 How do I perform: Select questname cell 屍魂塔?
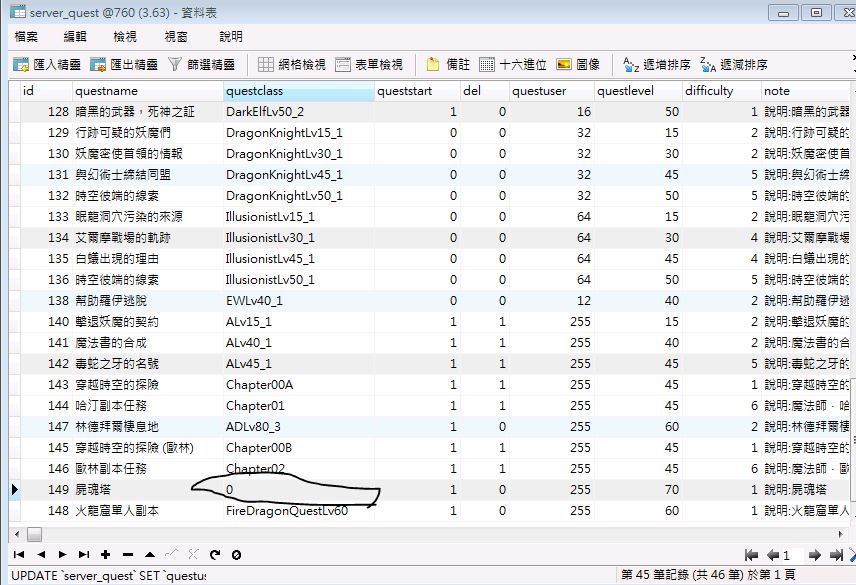[x=147, y=490]
